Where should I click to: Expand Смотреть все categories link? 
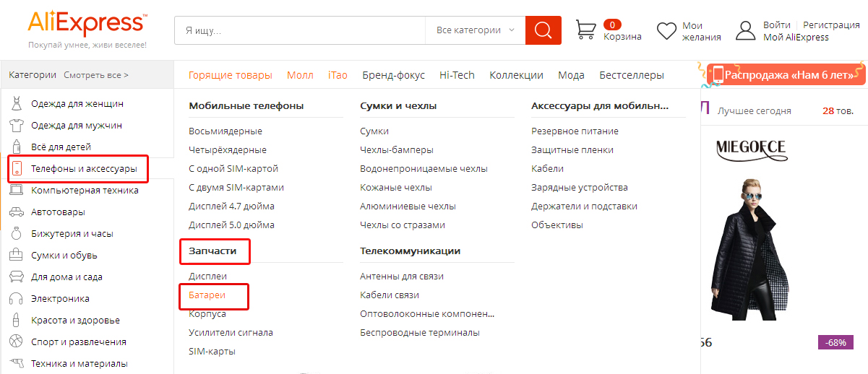[96, 74]
